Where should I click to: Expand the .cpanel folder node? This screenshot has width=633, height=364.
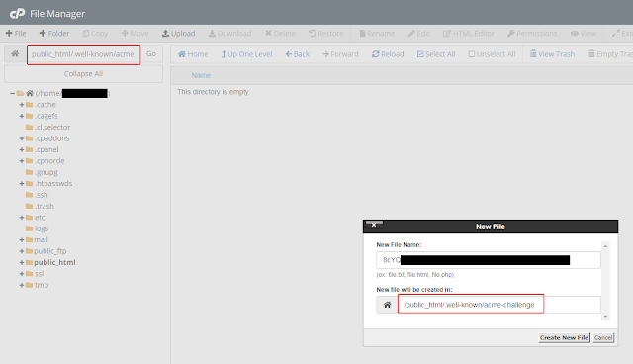[22, 149]
